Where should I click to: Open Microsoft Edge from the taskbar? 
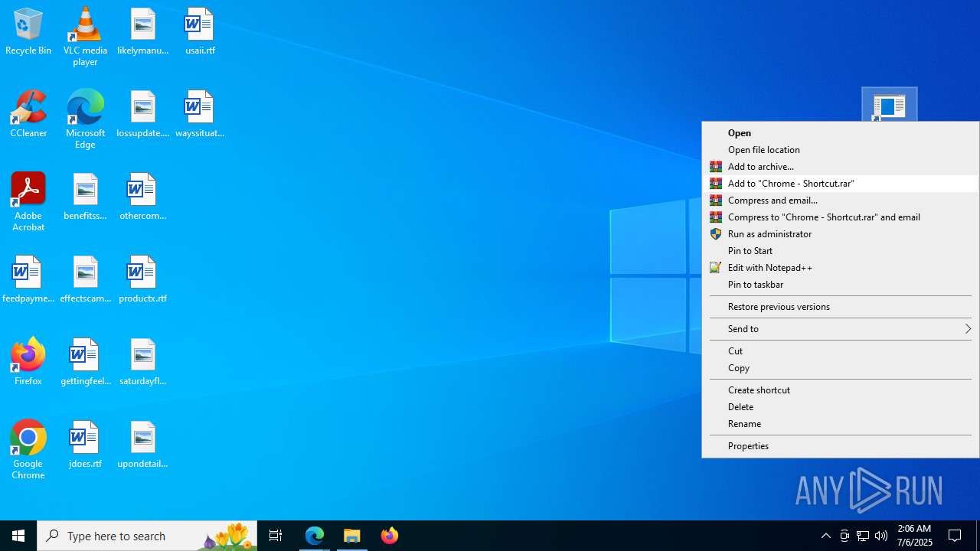[x=315, y=536]
